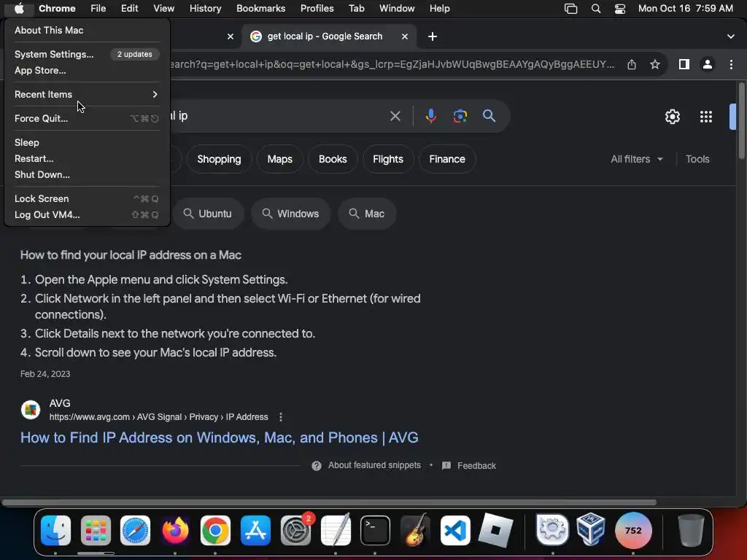
Task: Choose Shut Down menu item
Action: 87,175
